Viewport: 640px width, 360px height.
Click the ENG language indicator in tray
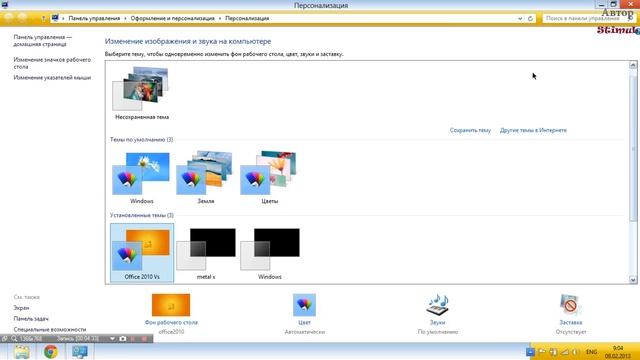coord(591,352)
